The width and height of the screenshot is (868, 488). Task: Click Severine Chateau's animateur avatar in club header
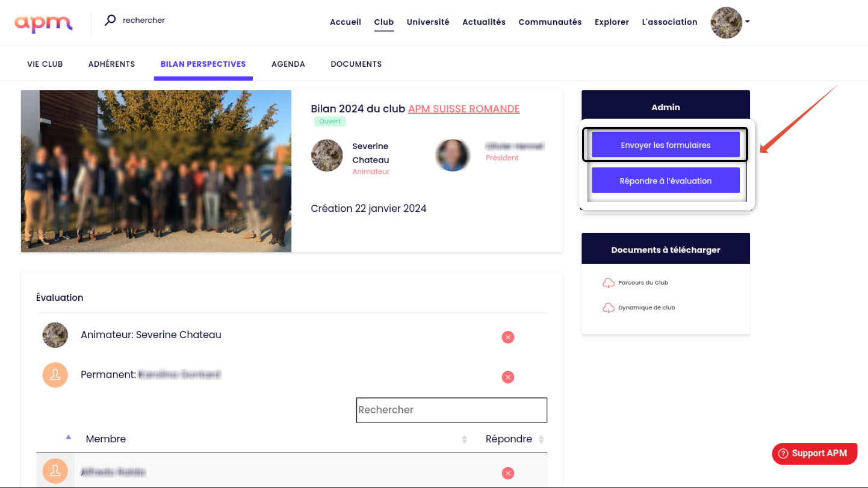(x=327, y=155)
